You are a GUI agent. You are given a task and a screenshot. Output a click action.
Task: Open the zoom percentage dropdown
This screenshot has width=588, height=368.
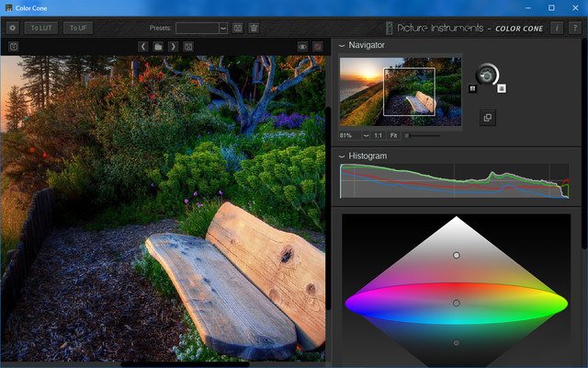coord(366,135)
